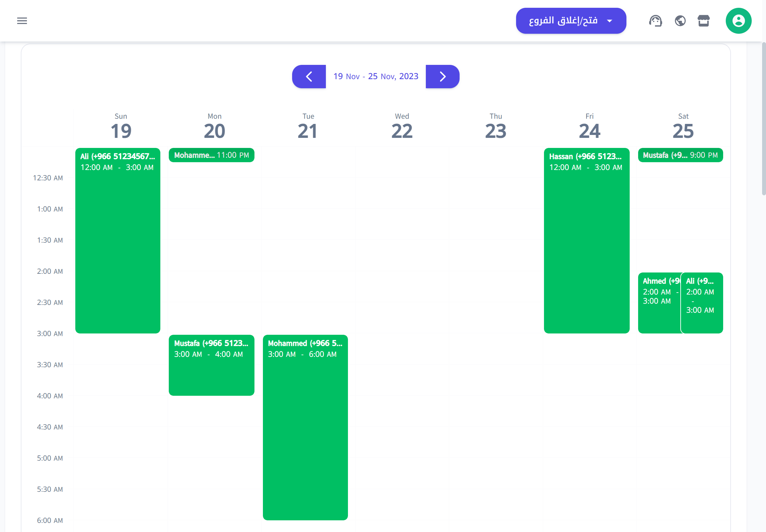Open Hassan's Friday 12:00 AM booking
Viewport: 766px width, 532px height.
click(x=587, y=240)
